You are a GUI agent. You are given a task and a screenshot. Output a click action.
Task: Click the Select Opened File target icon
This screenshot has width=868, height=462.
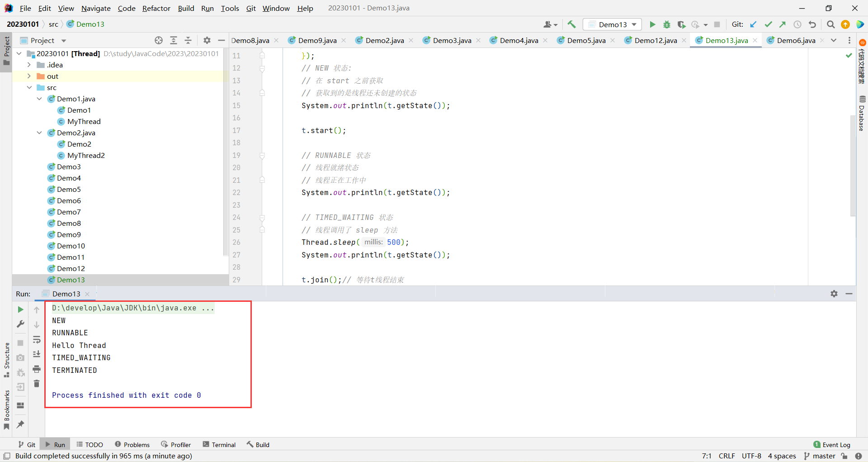[x=159, y=40]
